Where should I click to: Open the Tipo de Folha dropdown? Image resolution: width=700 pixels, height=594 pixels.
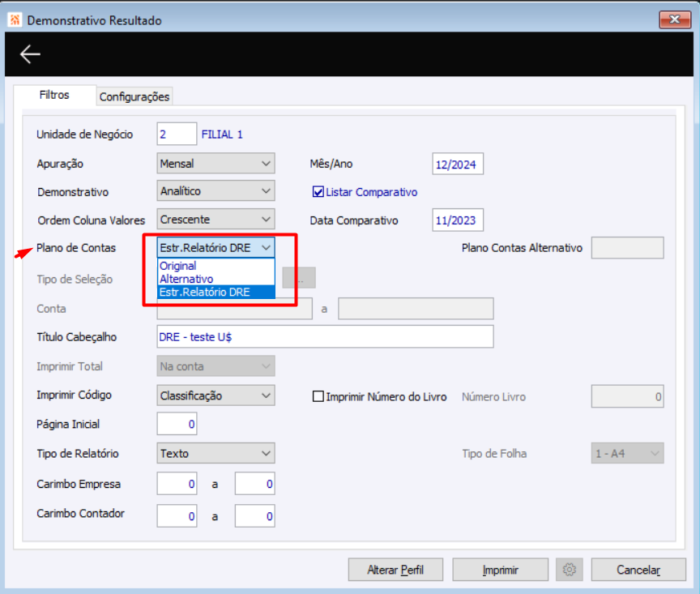coord(627,453)
